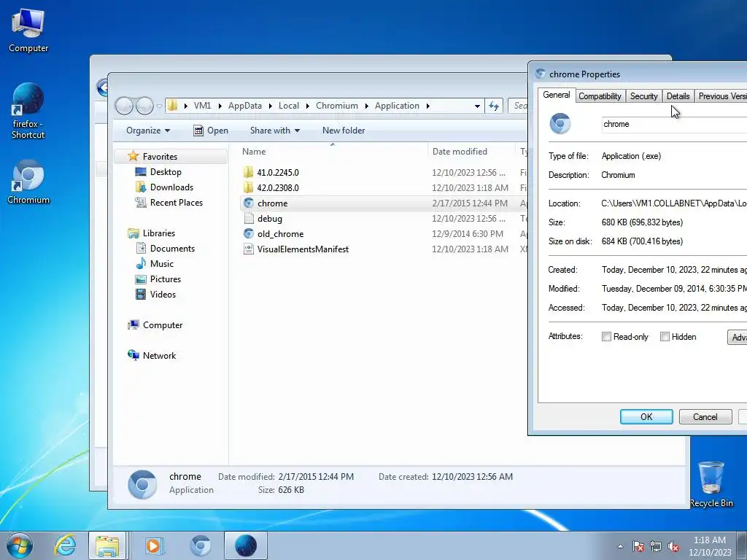Select Computer in the navigation pane
This screenshot has height=560, width=747.
pos(163,325)
